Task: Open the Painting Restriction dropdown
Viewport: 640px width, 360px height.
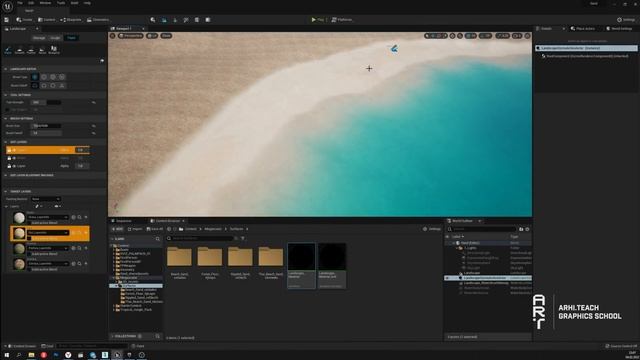Action: pyautogui.click(x=46, y=199)
